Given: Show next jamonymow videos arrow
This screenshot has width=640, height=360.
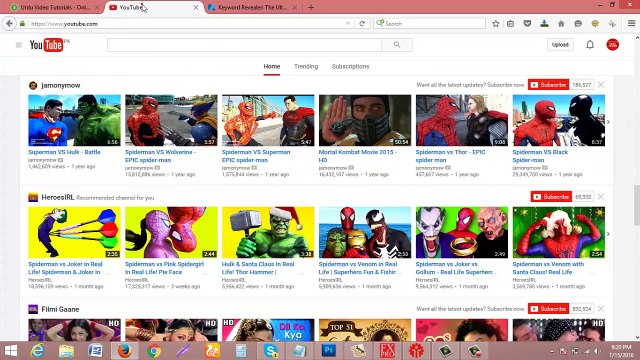Looking at the screenshot, I should pos(608,122).
